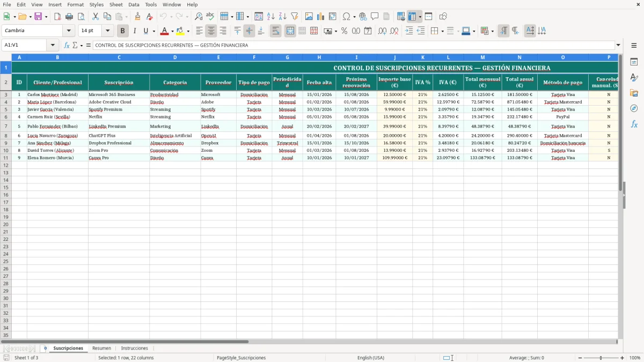This screenshot has width=644, height=362.
Task: Run the spelling check icon
Action: [210, 17]
